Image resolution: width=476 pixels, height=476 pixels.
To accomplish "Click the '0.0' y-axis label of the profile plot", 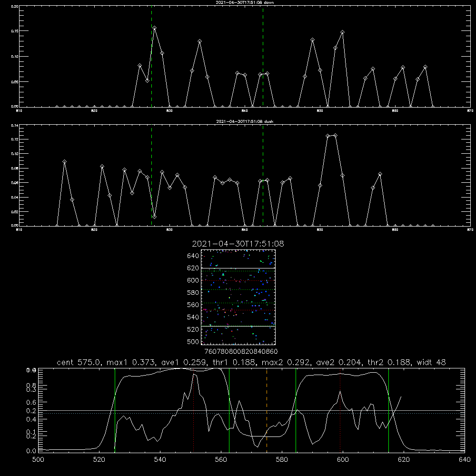I will (x=31, y=451).
